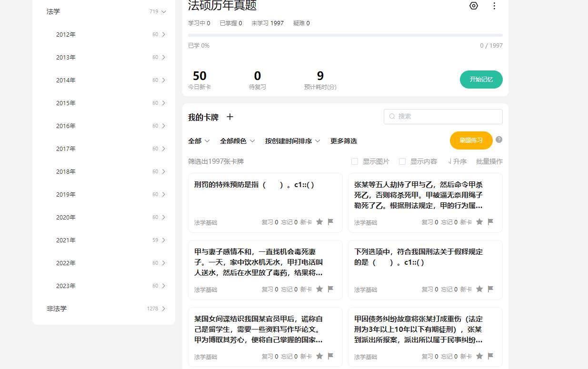Open the 按创建时间排序 sort dropdown

click(293, 141)
